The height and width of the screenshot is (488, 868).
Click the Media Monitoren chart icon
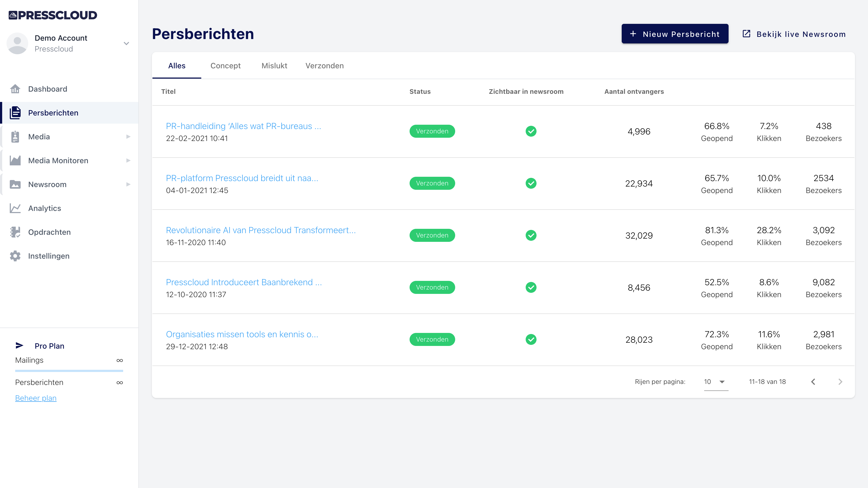pyautogui.click(x=15, y=161)
